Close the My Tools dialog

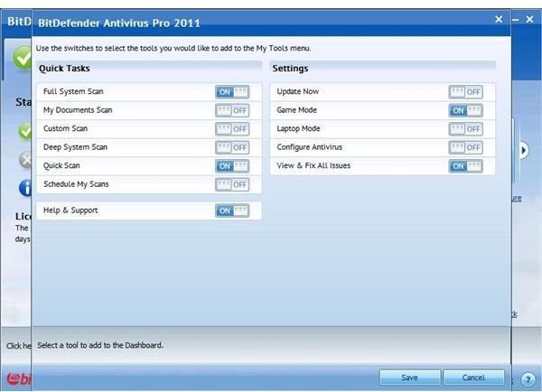tap(499, 19)
